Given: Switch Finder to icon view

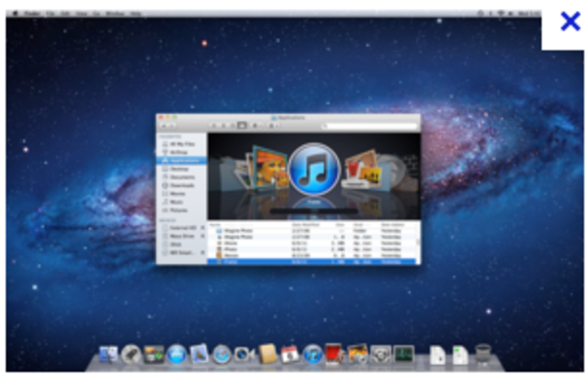Looking at the screenshot, I should (x=214, y=125).
